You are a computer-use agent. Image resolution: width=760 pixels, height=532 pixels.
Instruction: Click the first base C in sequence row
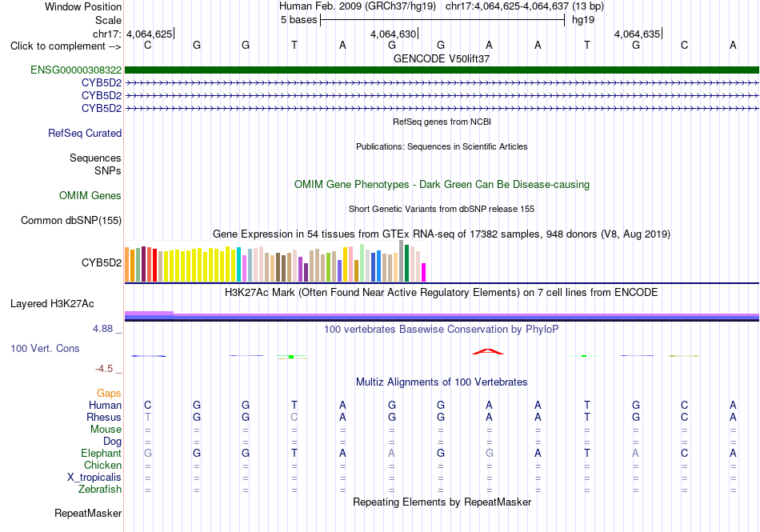(148, 45)
